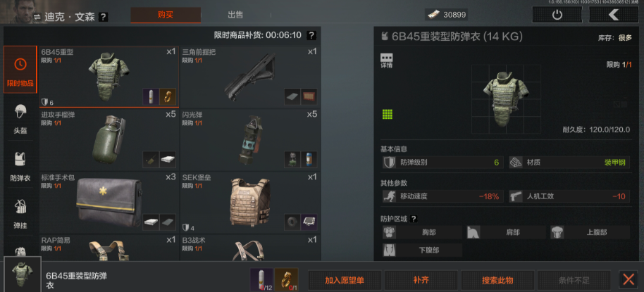The height and width of the screenshot is (292, 644).
Task: Select the SEK堡垒 armor item
Action: click(x=250, y=202)
